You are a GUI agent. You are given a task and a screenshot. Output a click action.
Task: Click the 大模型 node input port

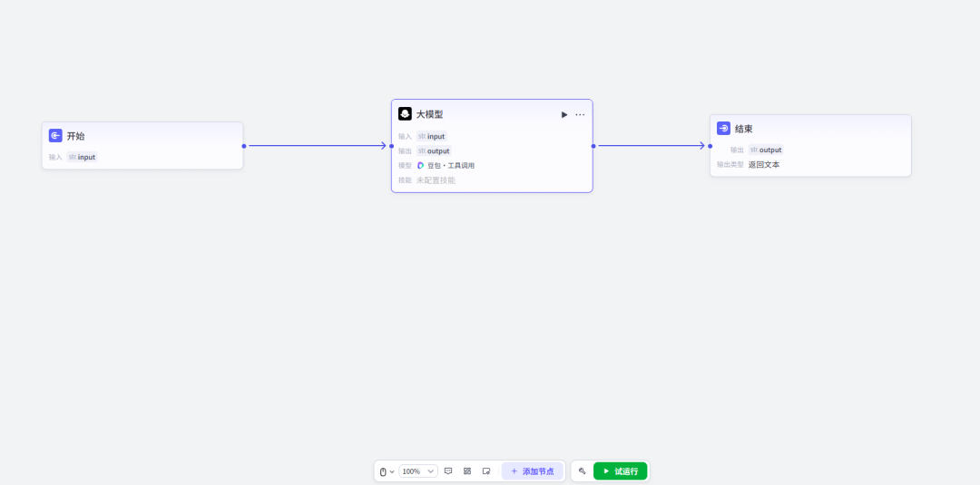tap(392, 146)
